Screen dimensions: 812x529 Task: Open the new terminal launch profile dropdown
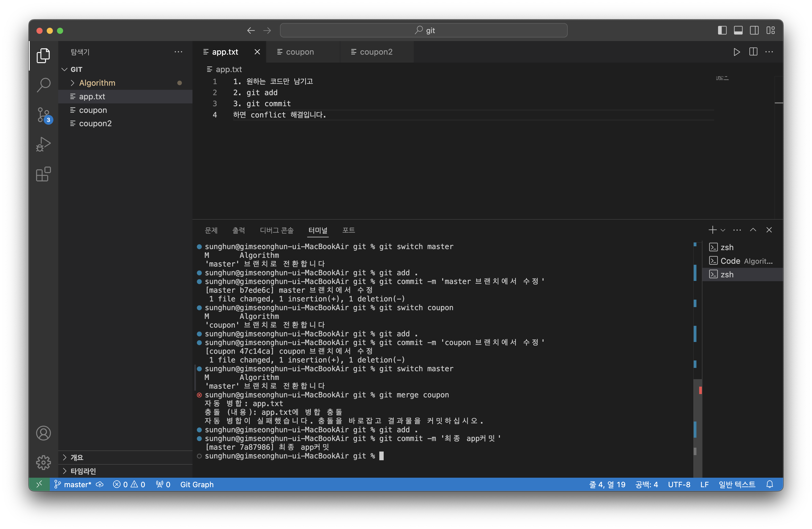pyautogui.click(x=723, y=230)
